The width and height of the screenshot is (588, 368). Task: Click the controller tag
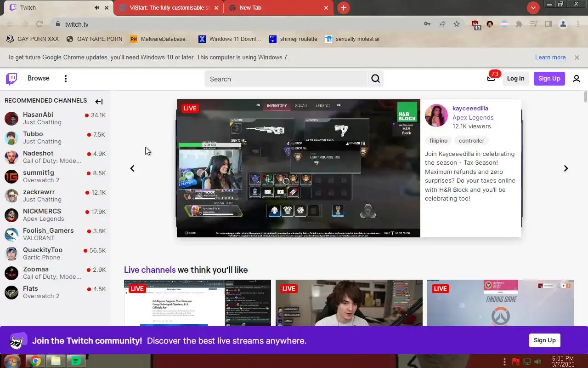[472, 141]
